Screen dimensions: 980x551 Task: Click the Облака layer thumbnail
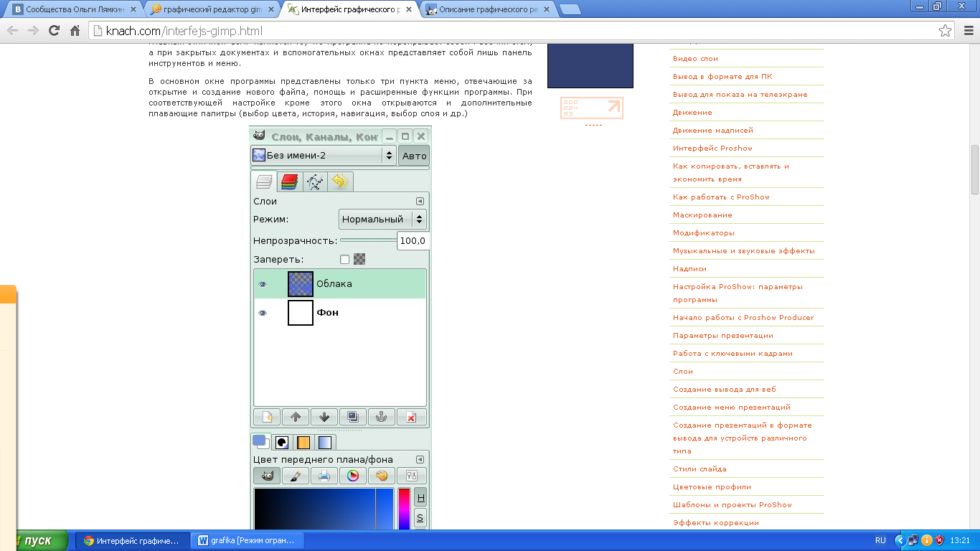(x=301, y=284)
